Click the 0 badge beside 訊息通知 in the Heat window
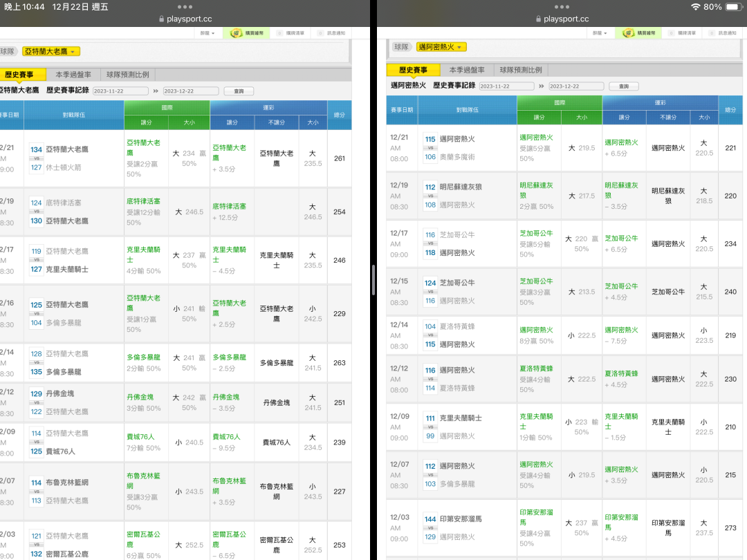The width and height of the screenshot is (747, 560). (x=712, y=33)
